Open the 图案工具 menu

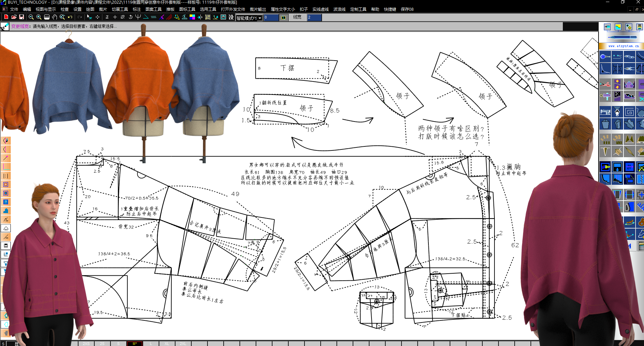click(154, 9)
